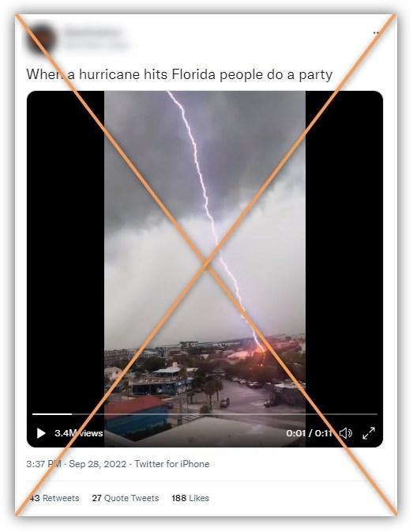Viewport: 413px width, 532px height.
Task: Open the blurred account handle
Action: pos(96,44)
